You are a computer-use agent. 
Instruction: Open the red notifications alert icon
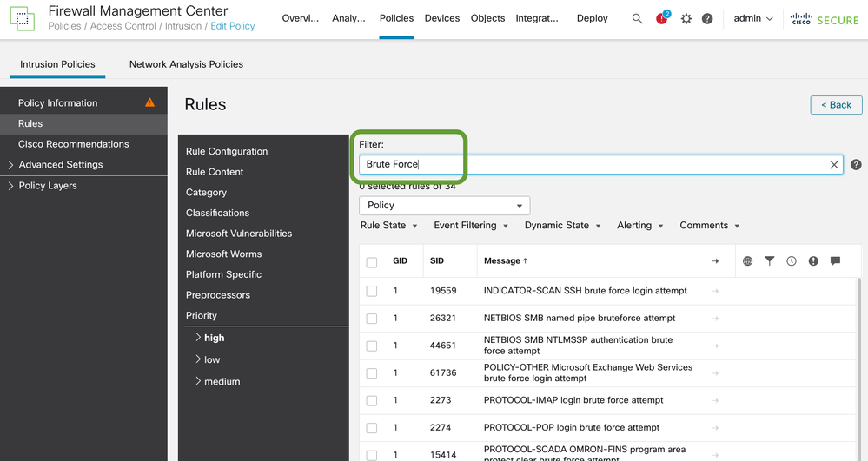tap(662, 18)
